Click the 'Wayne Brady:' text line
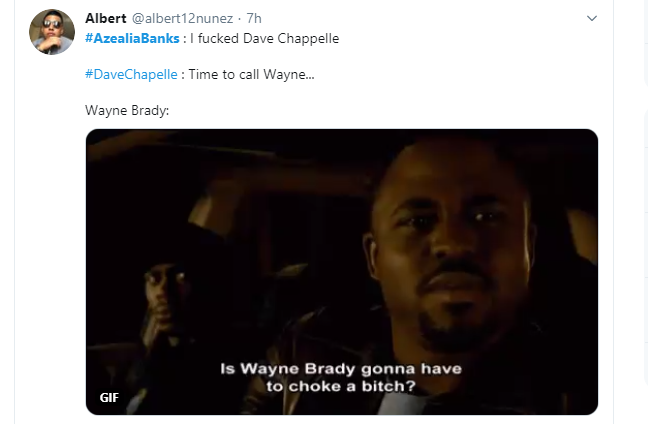 click(x=127, y=110)
